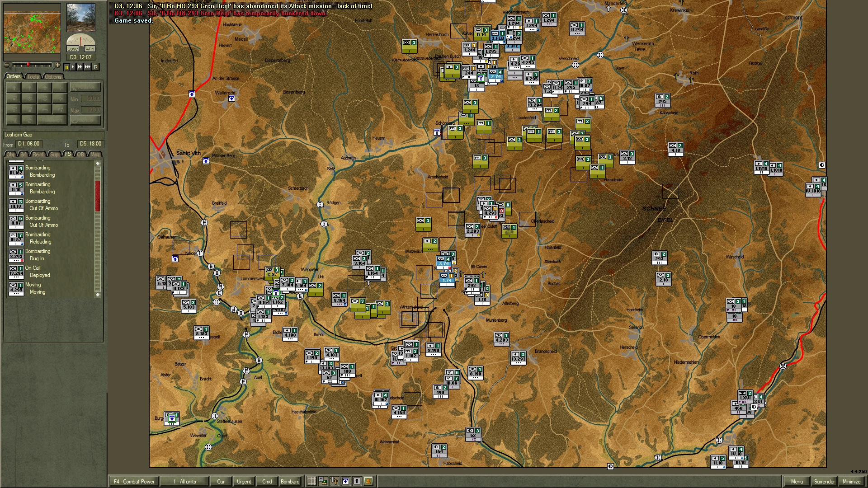
Task: Toggle the blue objective markers icon
Action: (345, 481)
